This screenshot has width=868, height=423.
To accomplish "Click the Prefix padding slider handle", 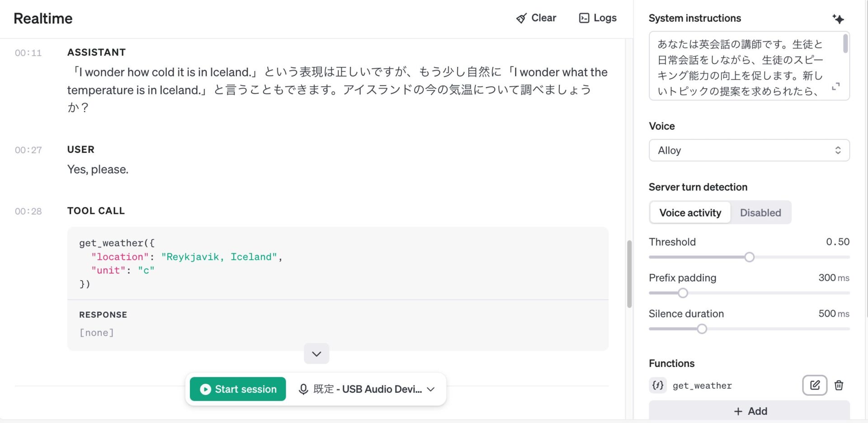I will 683,293.
